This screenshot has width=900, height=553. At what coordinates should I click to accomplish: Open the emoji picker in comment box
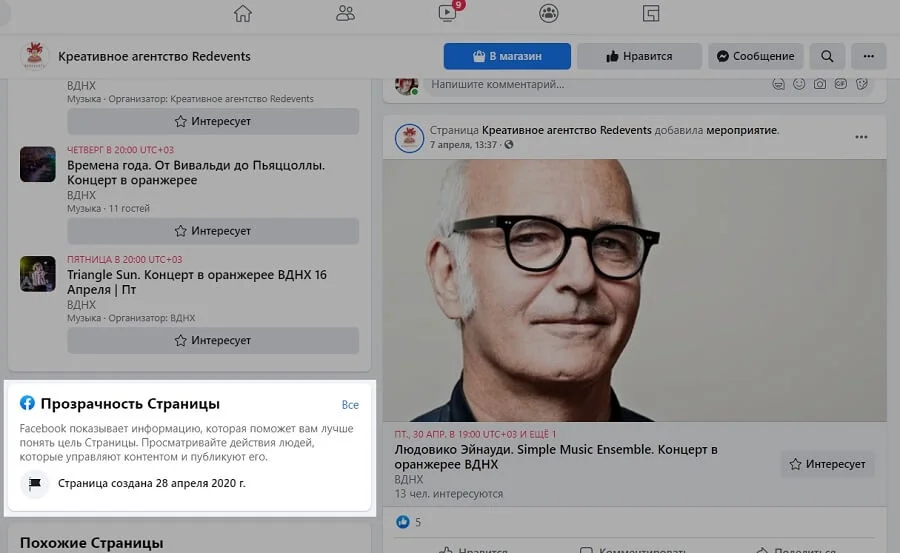[x=799, y=85]
